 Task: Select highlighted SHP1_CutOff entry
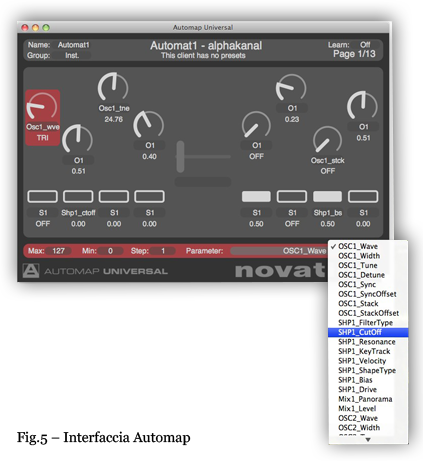point(368,332)
